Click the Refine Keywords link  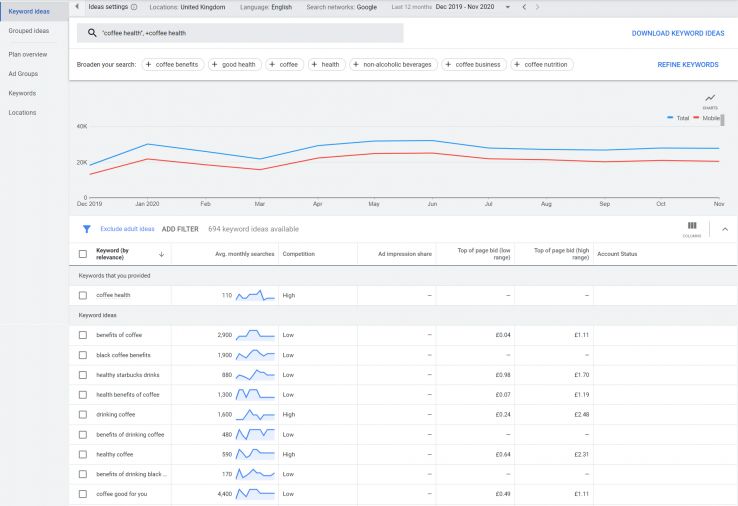(687, 64)
